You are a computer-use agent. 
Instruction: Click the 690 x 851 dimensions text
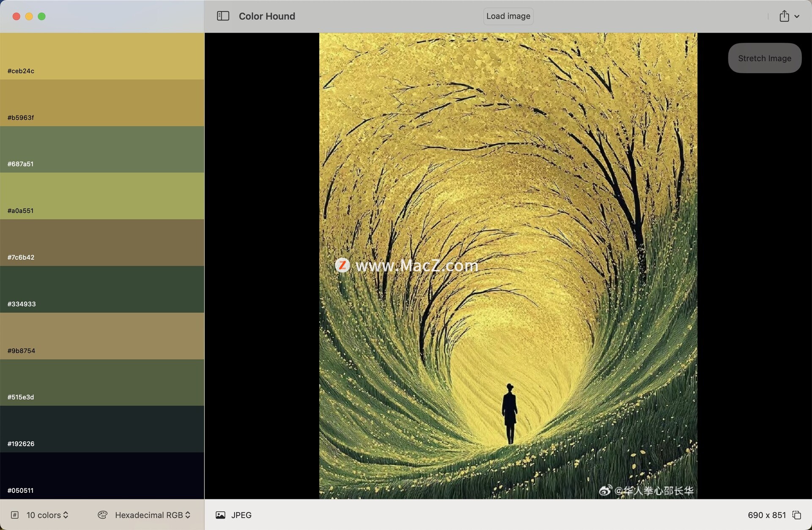(x=767, y=515)
